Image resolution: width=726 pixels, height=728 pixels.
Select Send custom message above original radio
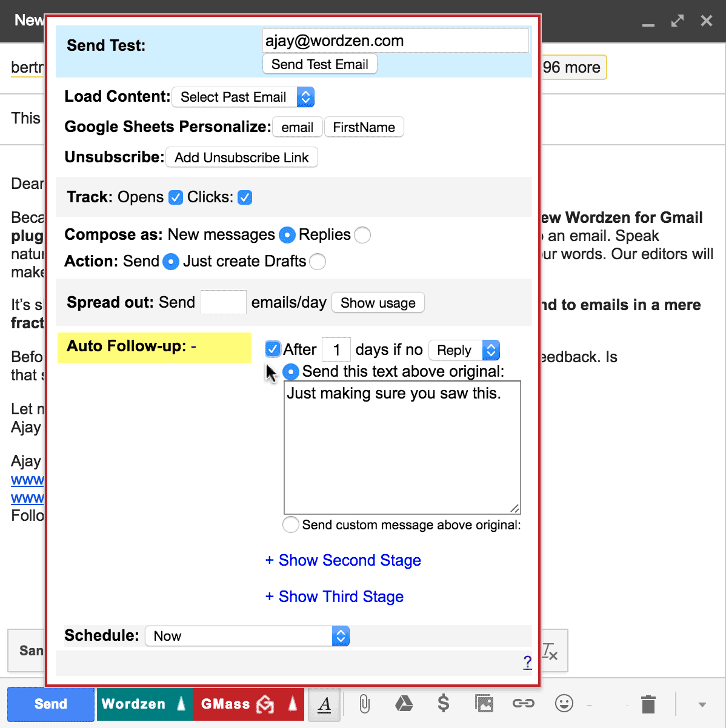click(291, 524)
